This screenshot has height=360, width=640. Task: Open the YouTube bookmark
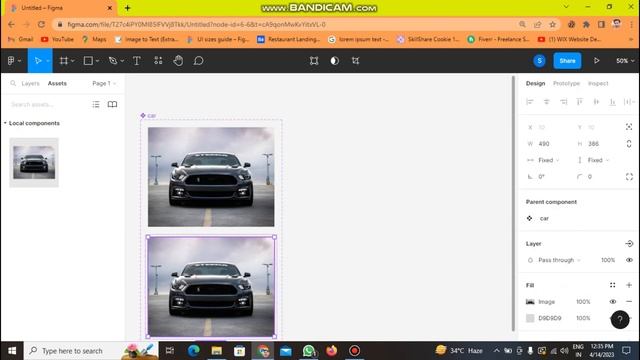58,39
